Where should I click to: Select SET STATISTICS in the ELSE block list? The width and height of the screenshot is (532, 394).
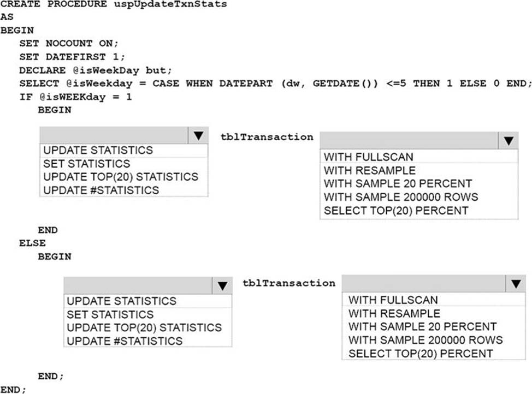click(x=110, y=314)
